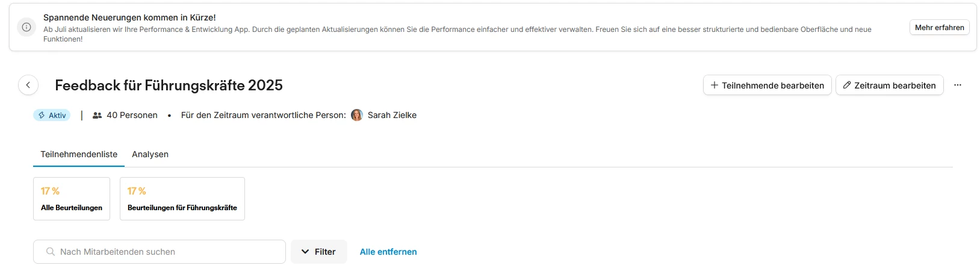Select the Teilnehmendenliste tab
Screen dimensions: 980x274
pyautogui.click(x=79, y=154)
